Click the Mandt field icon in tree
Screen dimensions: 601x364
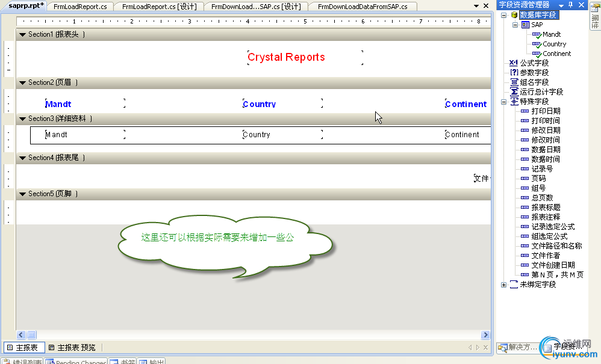[x=537, y=35]
